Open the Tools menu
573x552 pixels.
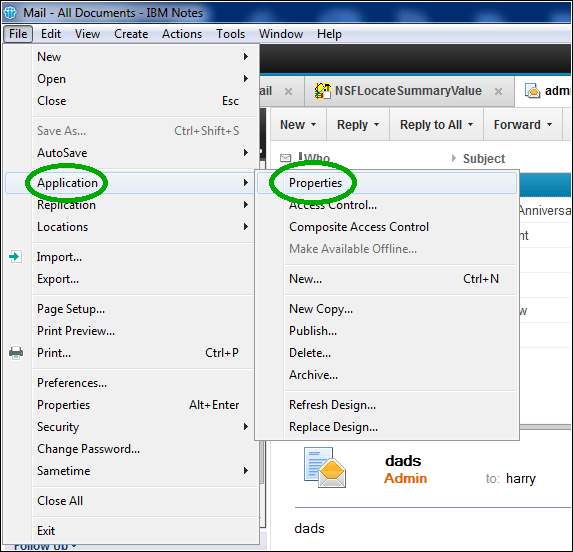click(x=231, y=34)
